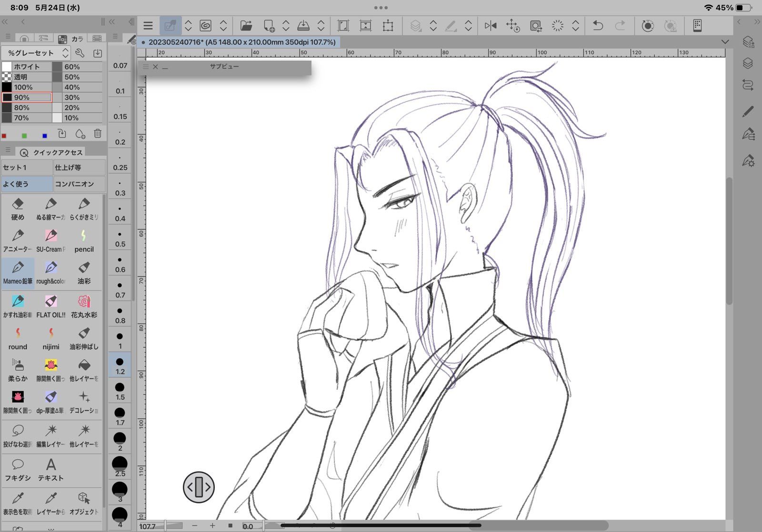Click the canvas vertical scrollbar
Viewport: 762px width, 532px height.
click(729, 241)
